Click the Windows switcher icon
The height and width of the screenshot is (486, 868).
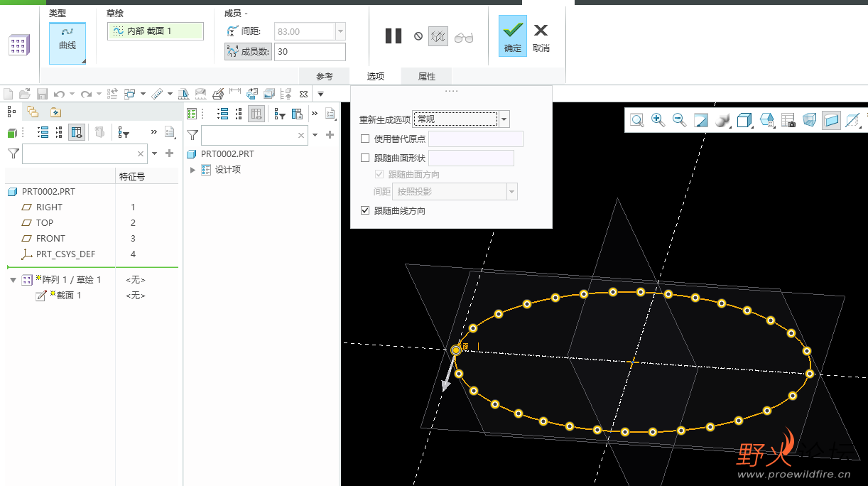[130, 94]
